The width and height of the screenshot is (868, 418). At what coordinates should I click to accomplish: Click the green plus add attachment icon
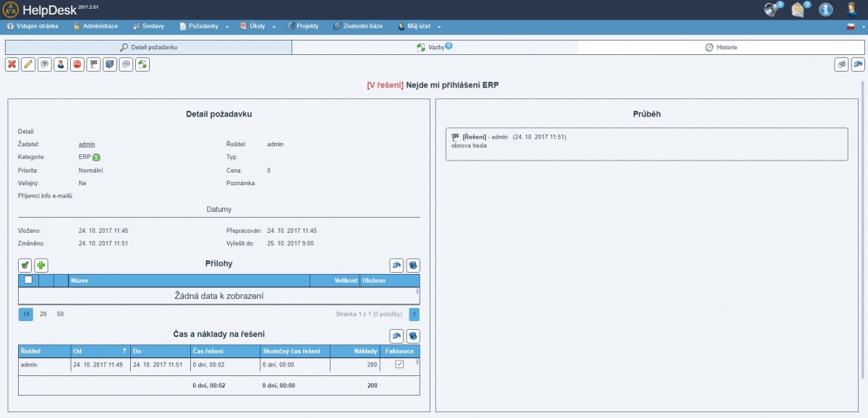pos(41,265)
